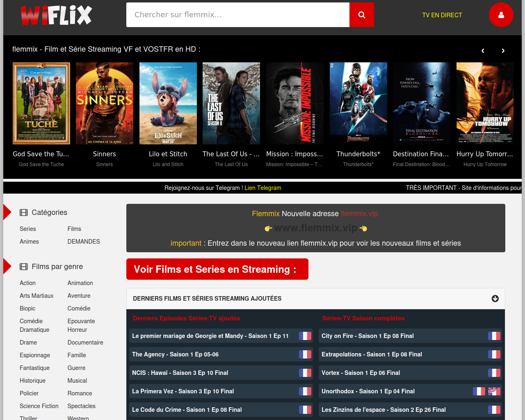The height and width of the screenshot is (420, 525).
Task: Open the Series category
Action: [28, 229]
